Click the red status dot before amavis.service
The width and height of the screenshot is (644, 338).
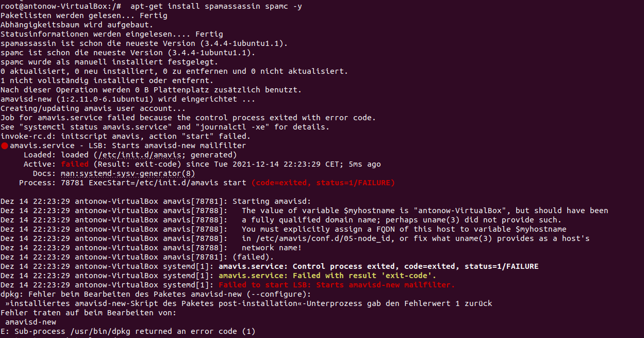click(x=5, y=146)
